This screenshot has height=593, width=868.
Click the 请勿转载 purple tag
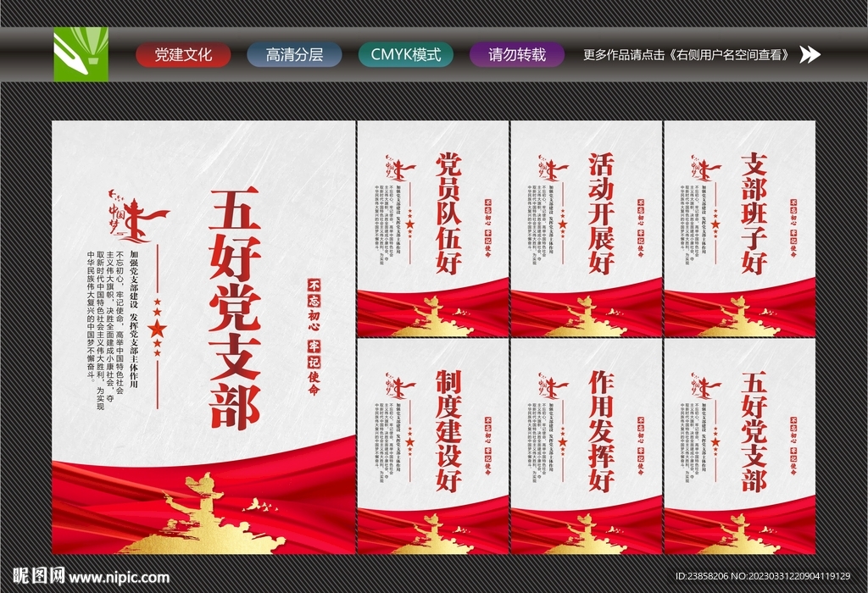[515, 54]
